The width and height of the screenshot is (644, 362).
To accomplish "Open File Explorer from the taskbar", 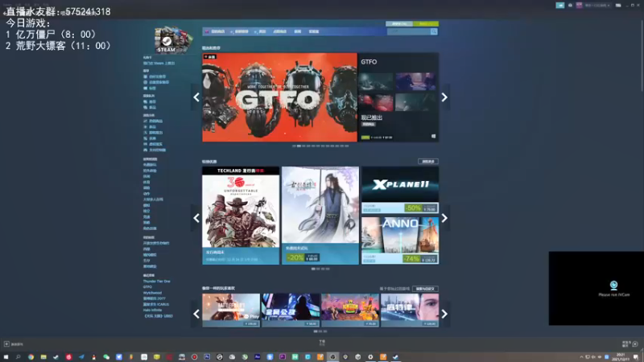I will click(x=43, y=357).
